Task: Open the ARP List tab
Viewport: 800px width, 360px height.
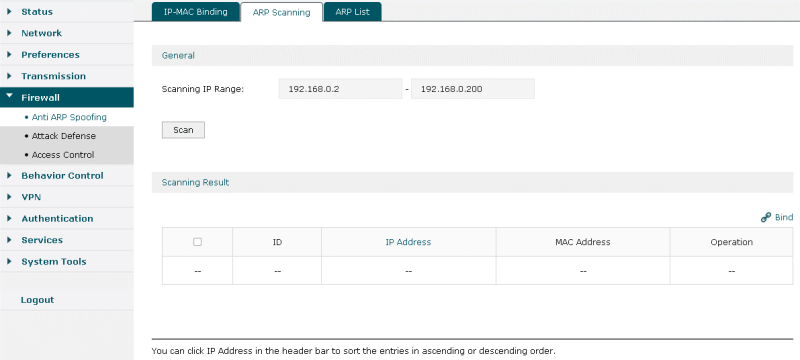Action: coord(353,12)
